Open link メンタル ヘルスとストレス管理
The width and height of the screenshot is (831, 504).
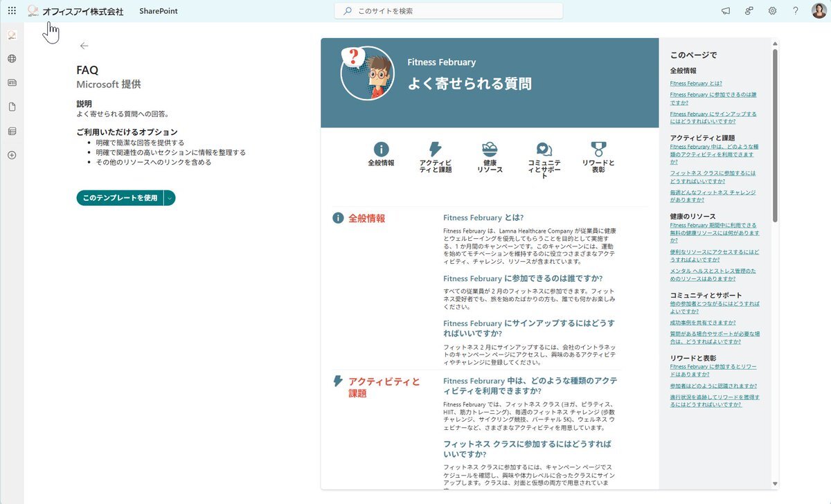click(x=714, y=274)
